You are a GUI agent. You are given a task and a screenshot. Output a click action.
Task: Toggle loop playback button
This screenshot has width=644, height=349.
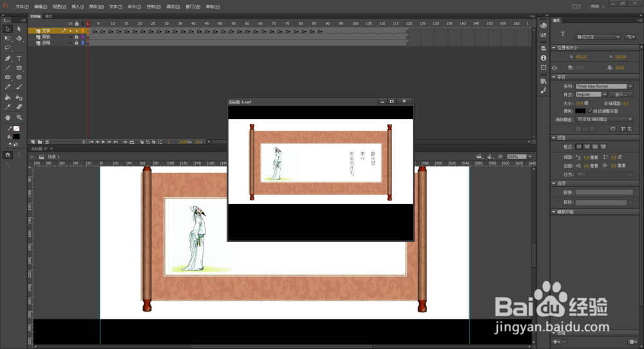coord(132,142)
